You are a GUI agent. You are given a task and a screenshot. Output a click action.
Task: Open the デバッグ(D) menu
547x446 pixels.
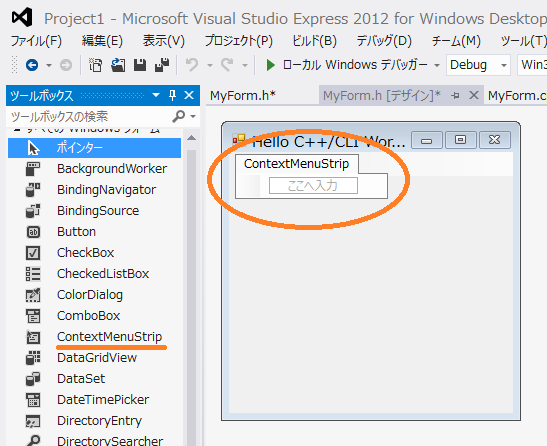pos(384,41)
